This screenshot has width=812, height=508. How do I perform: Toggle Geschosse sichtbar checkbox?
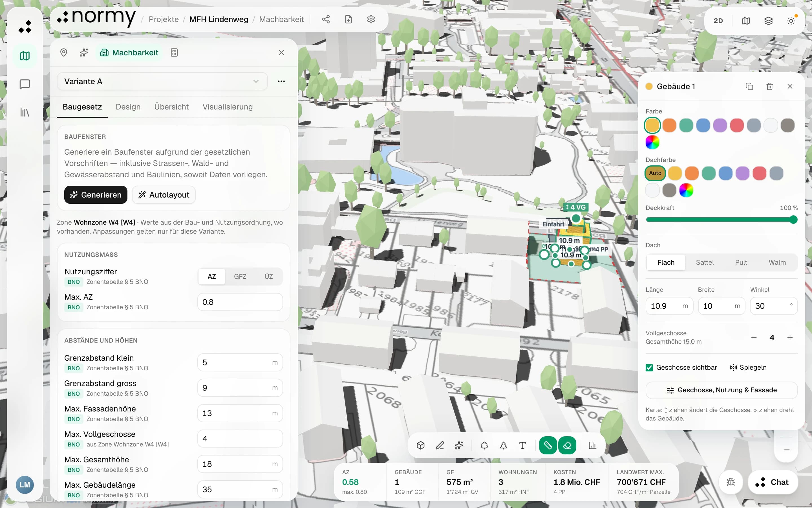click(x=649, y=367)
